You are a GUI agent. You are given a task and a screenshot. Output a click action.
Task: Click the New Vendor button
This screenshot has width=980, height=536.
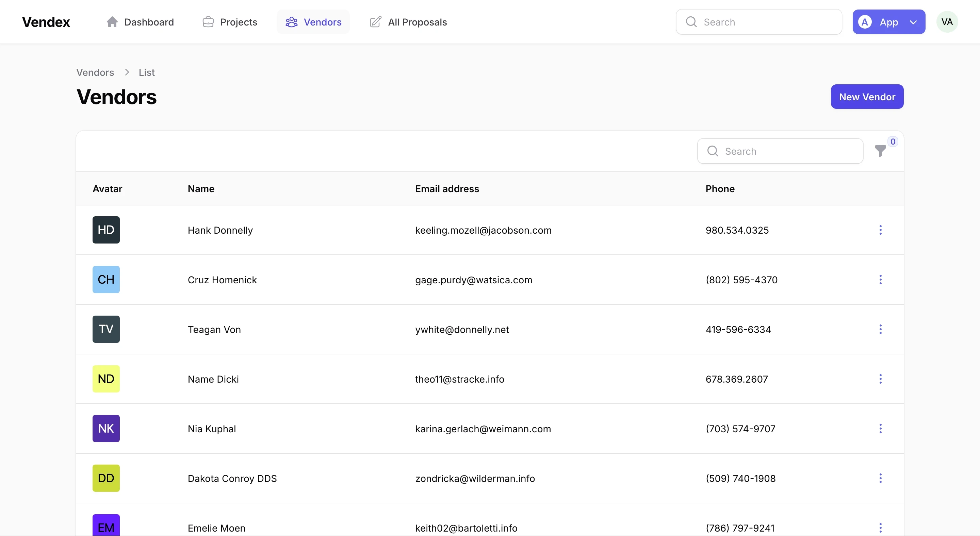867,96
